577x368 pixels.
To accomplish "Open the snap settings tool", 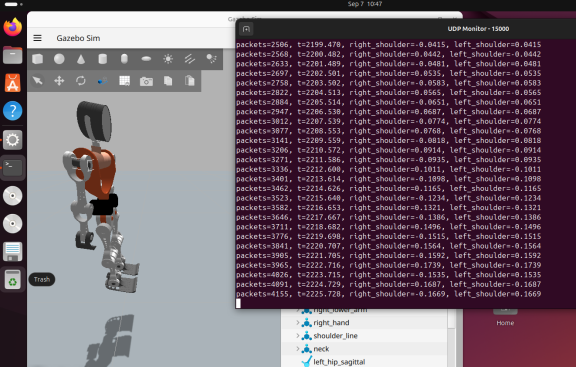I will click(103, 81).
